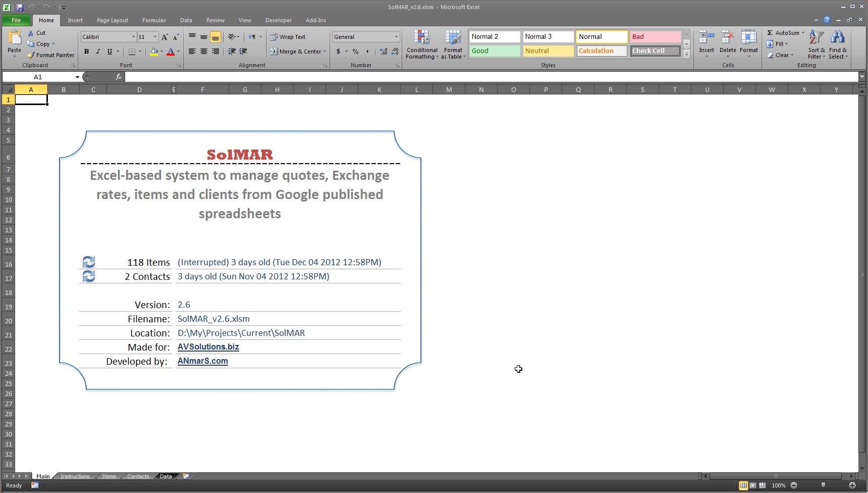Toggle Bold formatting
The height and width of the screenshot is (493, 868).
pyautogui.click(x=86, y=52)
